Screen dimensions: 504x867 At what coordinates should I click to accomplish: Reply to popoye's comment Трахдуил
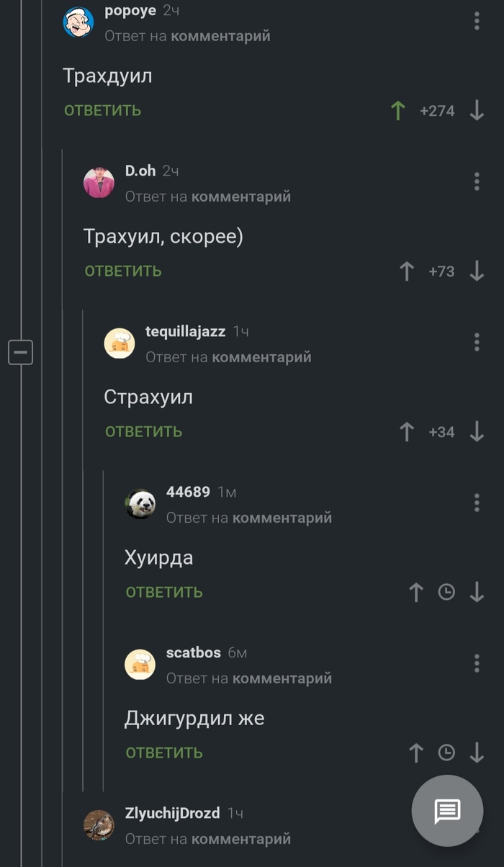(x=103, y=111)
